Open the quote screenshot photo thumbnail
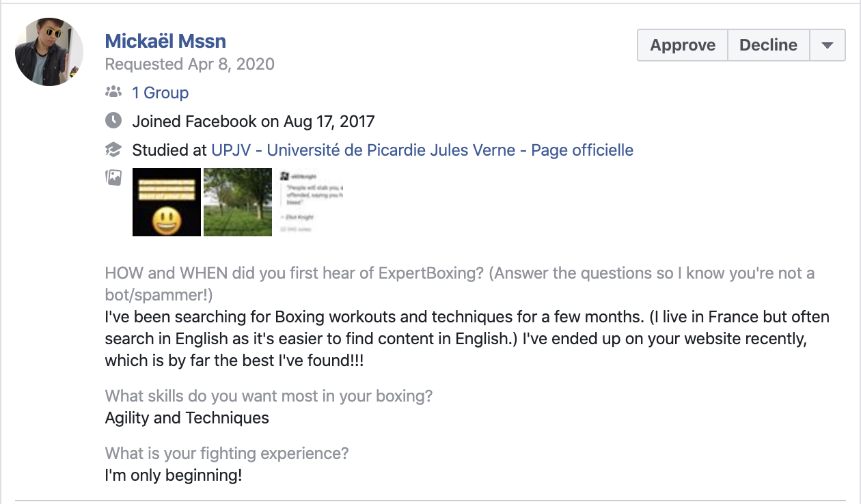The image size is (861, 504). click(309, 202)
